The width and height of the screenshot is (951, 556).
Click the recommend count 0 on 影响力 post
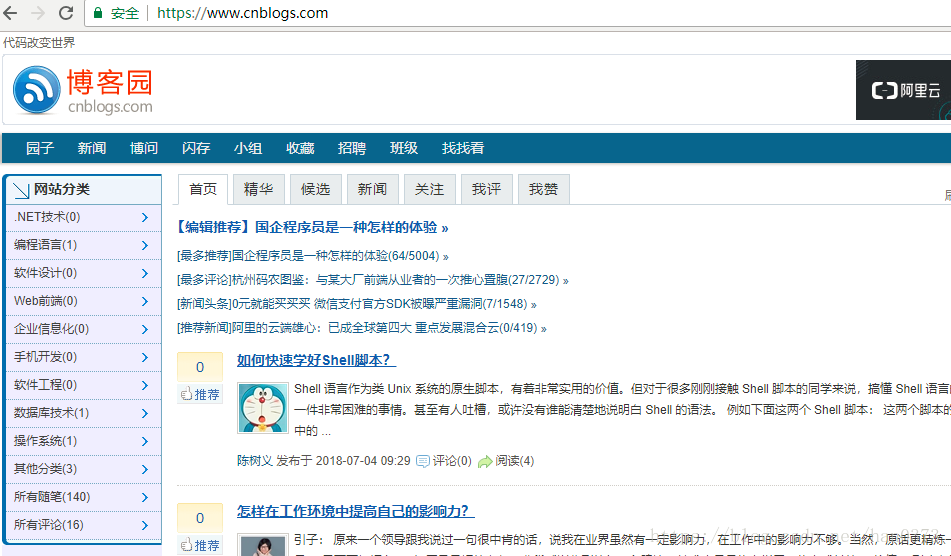coord(200,518)
